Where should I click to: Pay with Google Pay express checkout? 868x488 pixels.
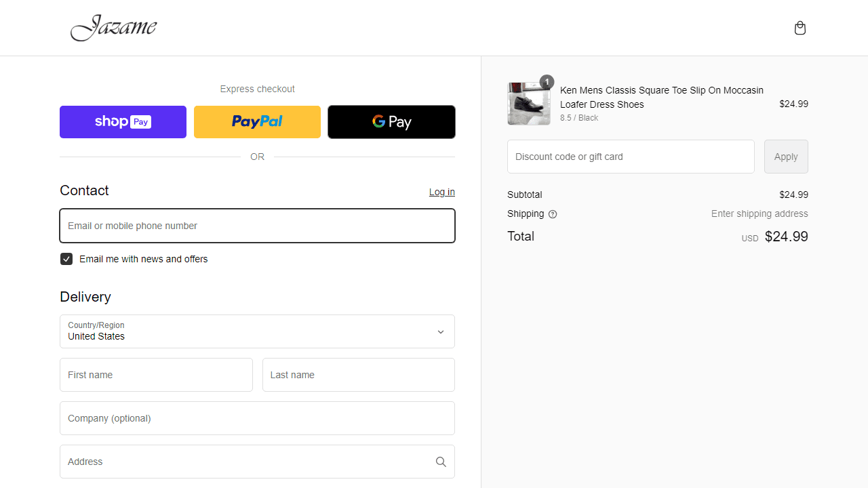point(391,122)
